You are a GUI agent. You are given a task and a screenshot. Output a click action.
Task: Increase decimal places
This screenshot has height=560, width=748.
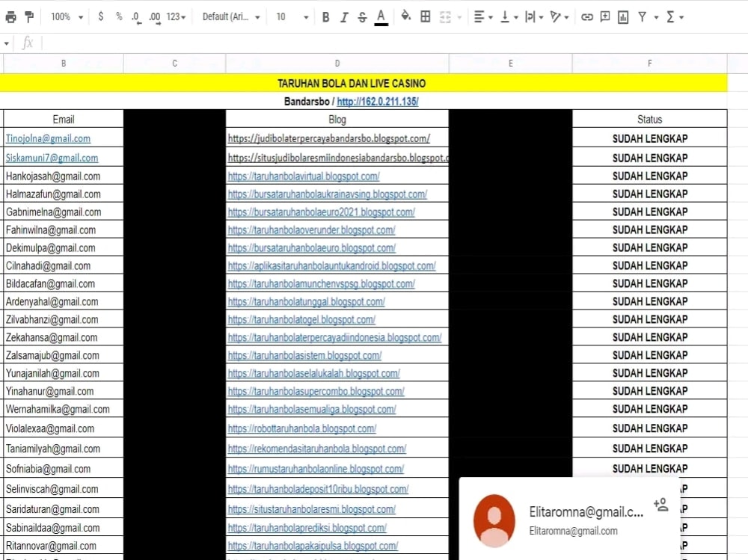[x=155, y=18]
